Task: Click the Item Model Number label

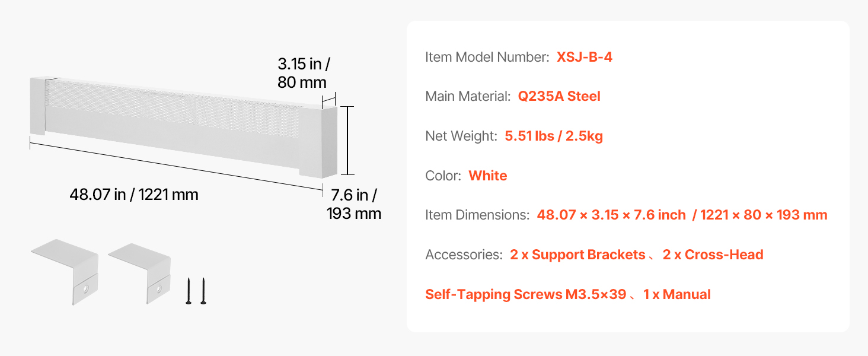Action: 487,57
